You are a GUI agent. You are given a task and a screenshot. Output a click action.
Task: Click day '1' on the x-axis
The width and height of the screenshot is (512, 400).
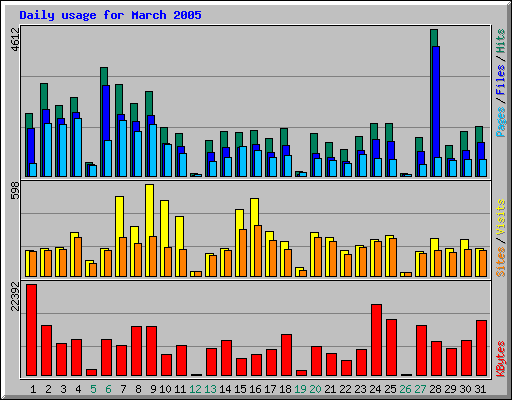33,389
